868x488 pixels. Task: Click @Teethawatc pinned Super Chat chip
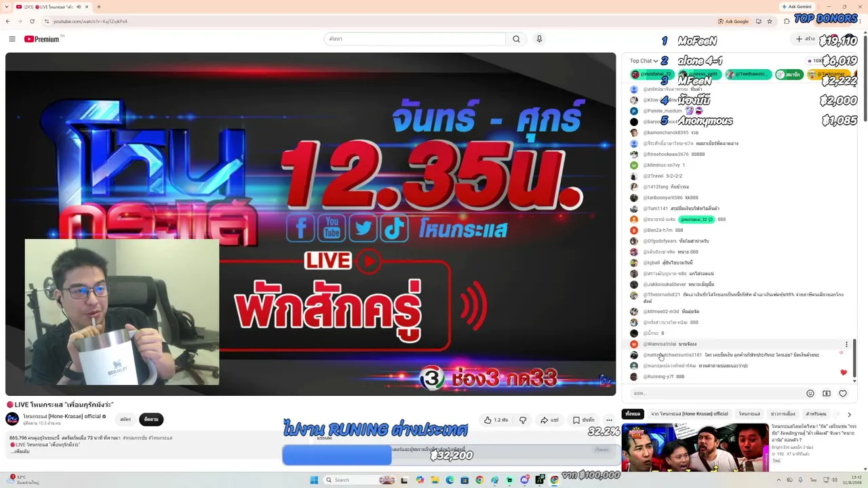[748, 75]
